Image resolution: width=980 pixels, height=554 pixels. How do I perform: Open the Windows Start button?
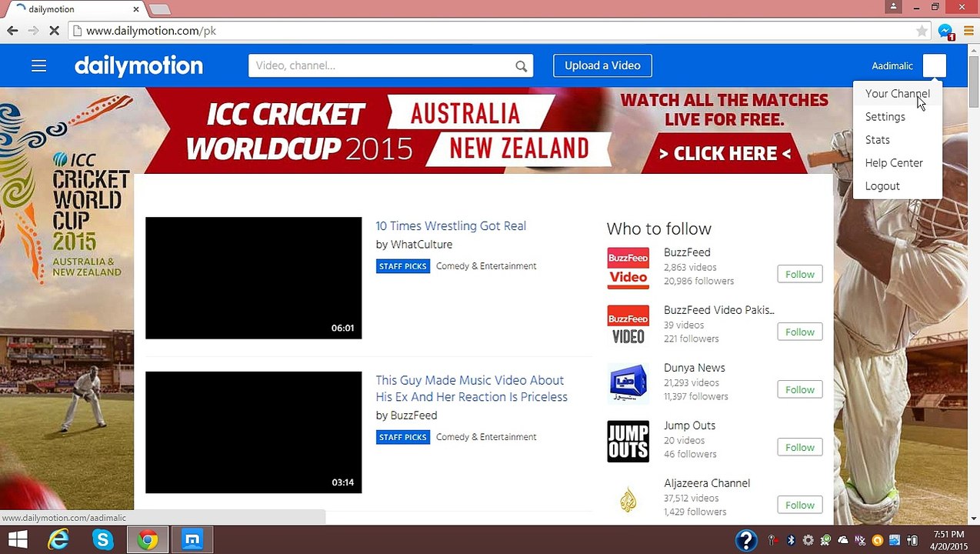point(18,539)
